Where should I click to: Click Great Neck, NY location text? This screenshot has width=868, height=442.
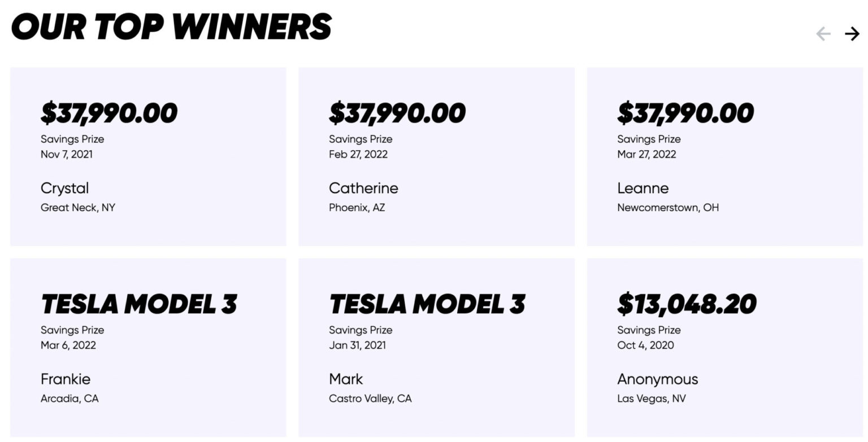pos(77,208)
